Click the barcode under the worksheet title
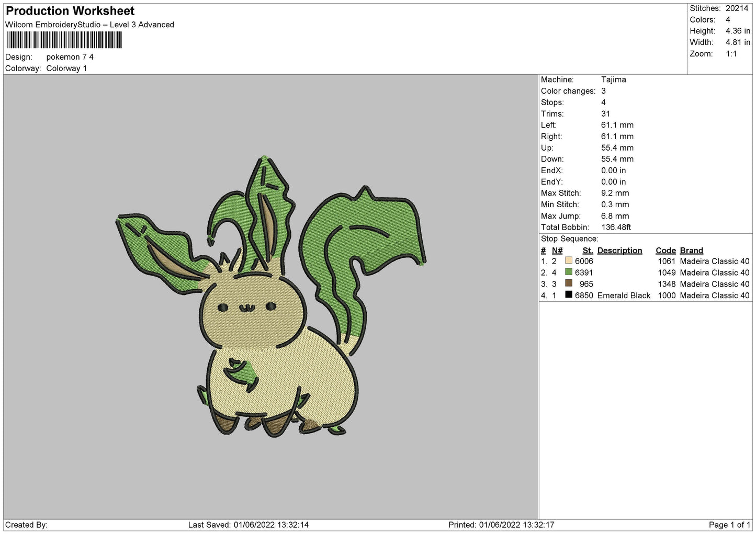 pos(64,40)
